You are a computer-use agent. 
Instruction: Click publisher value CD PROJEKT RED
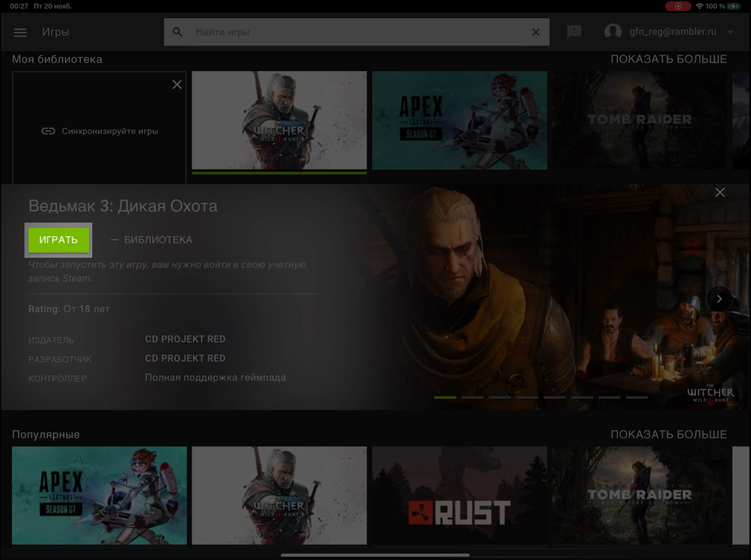185,339
